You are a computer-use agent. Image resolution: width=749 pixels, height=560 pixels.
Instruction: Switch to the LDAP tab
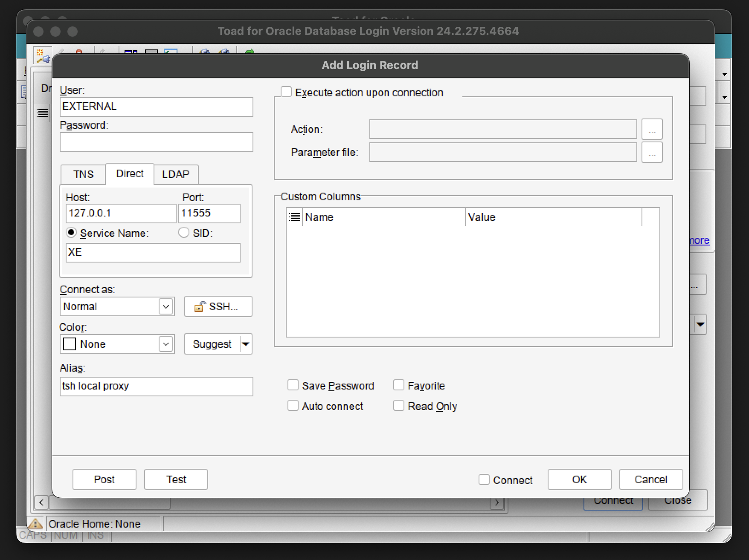pos(175,174)
